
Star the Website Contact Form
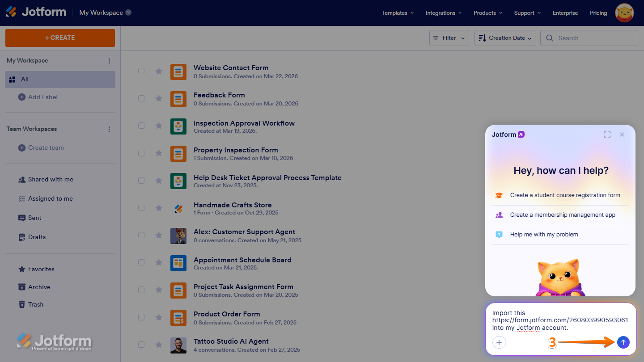(x=159, y=71)
